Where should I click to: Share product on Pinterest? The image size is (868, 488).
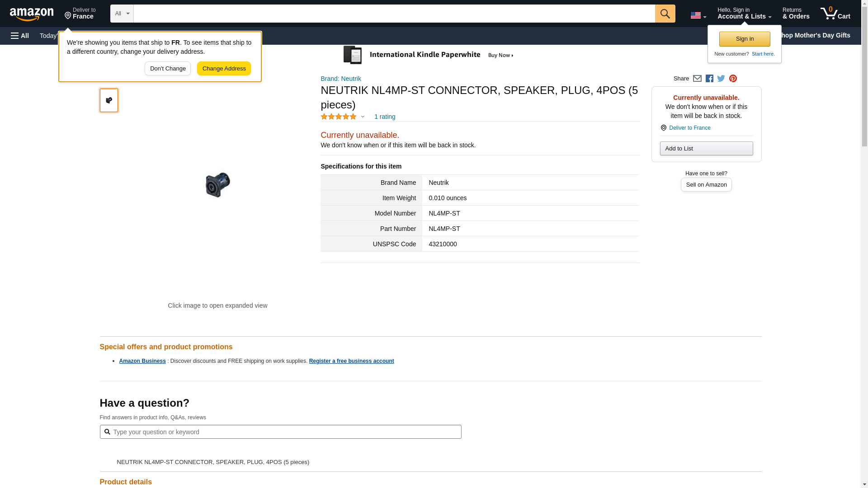point(733,79)
